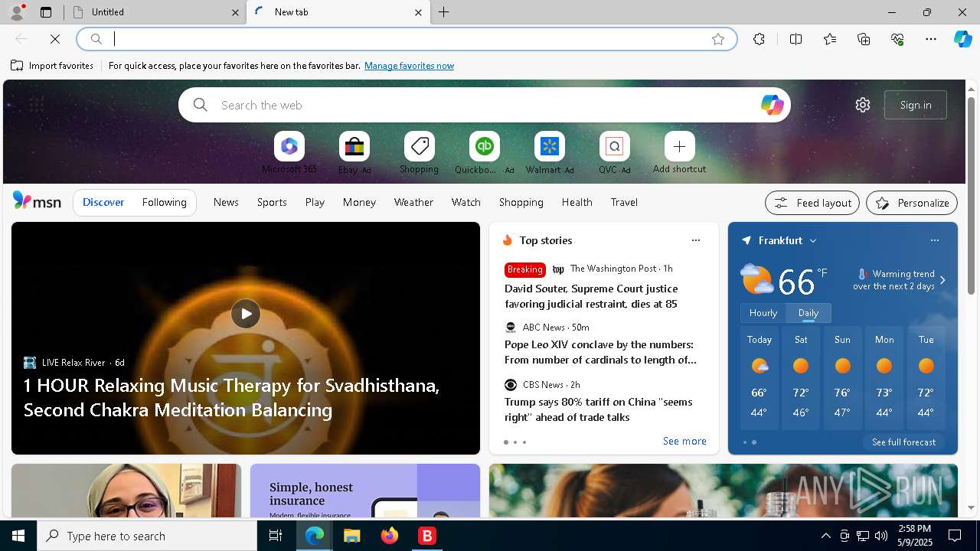Open David Souter Supreme Court story

point(591,296)
